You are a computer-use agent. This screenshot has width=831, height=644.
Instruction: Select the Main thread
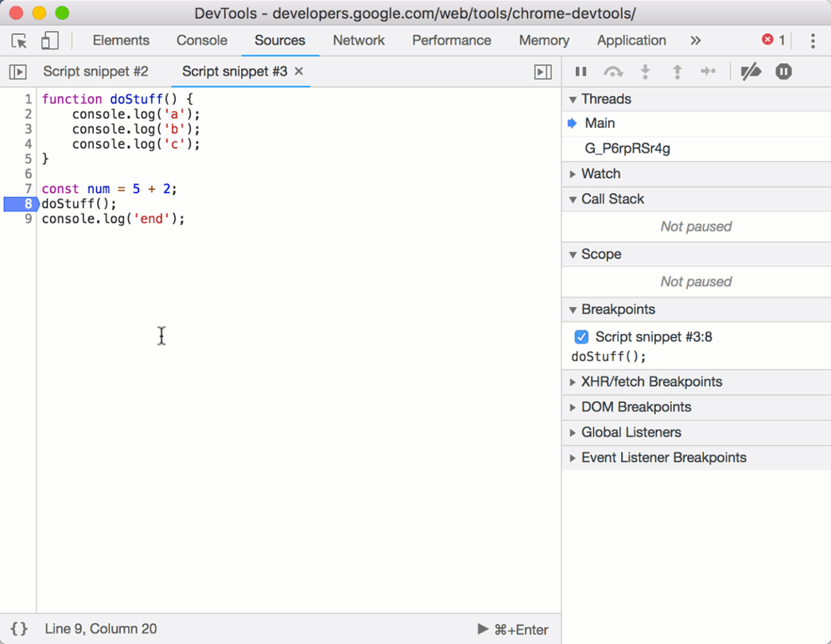696,123
